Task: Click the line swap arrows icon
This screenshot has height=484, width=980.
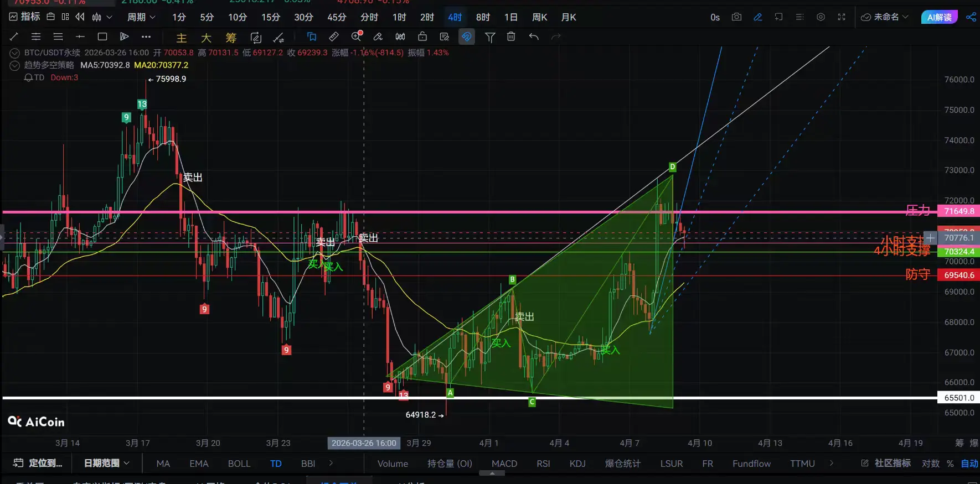Action: [278, 38]
